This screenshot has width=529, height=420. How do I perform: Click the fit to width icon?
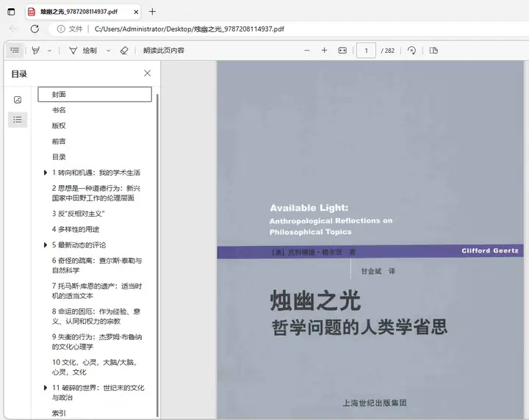[x=342, y=51]
